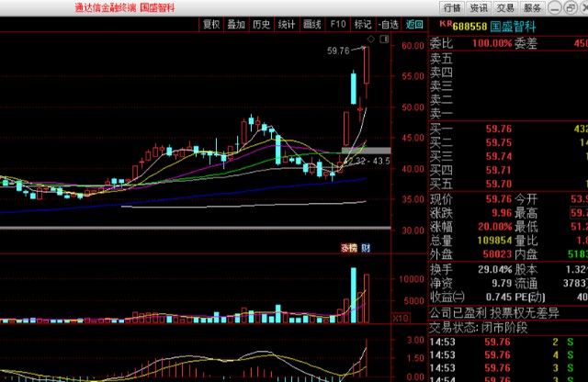Image resolution: width=588 pixels, height=382 pixels.
Task: Click the 涨跌 9.96 value
Action: [x=502, y=213]
